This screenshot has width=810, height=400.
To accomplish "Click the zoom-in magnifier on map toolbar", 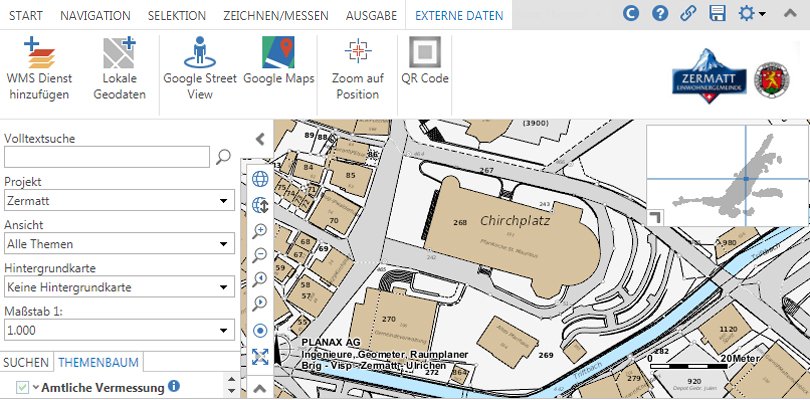I will pyautogui.click(x=260, y=230).
